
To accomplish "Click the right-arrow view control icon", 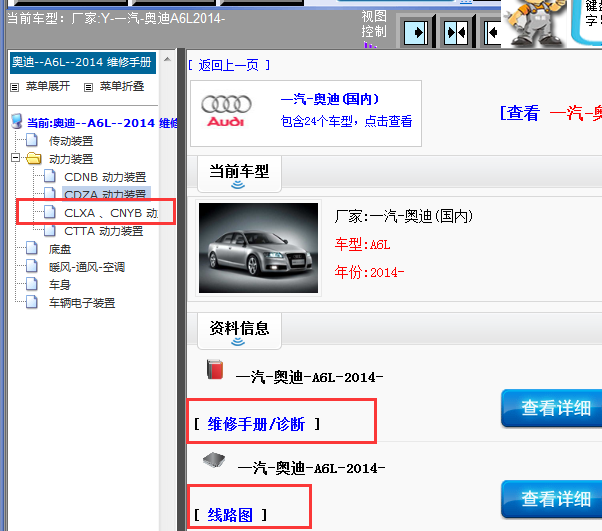I will click(416, 32).
